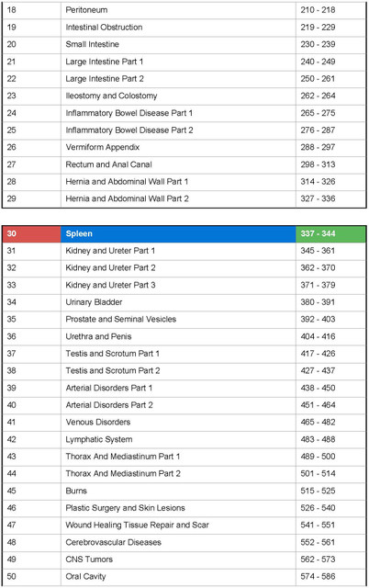This screenshot has width=369, height=588.
Task: Open the Peritoneum chapter entry
Action: tap(184, 10)
